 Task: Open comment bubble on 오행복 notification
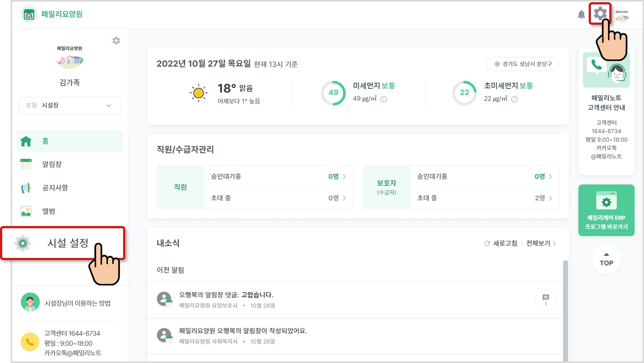(546, 300)
